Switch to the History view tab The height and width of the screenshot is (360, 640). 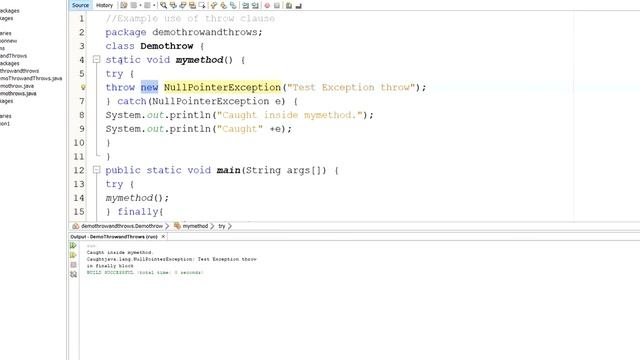104,5
